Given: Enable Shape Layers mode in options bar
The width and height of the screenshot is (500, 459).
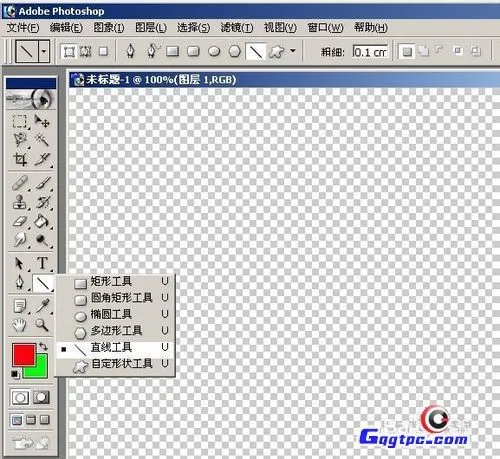Looking at the screenshot, I should tap(69, 52).
